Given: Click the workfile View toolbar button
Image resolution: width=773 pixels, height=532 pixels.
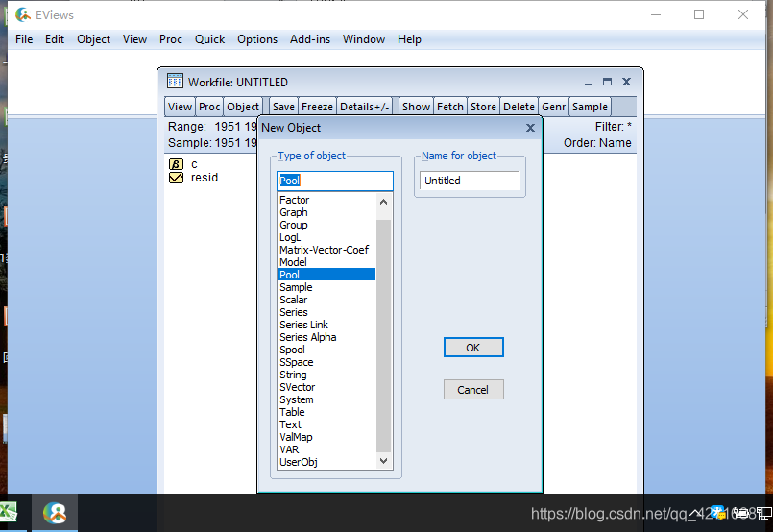Looking at the screenshot, I should [x=180, y=107].
